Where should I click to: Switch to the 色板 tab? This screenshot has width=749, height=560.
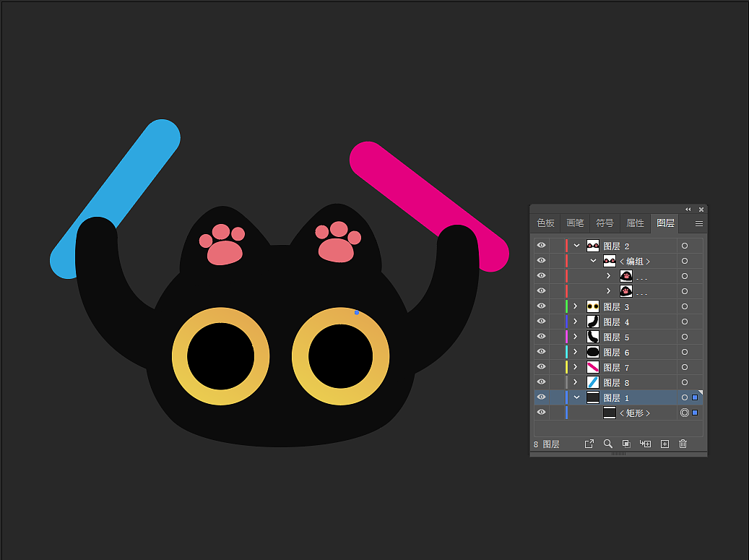pos(545,223)
